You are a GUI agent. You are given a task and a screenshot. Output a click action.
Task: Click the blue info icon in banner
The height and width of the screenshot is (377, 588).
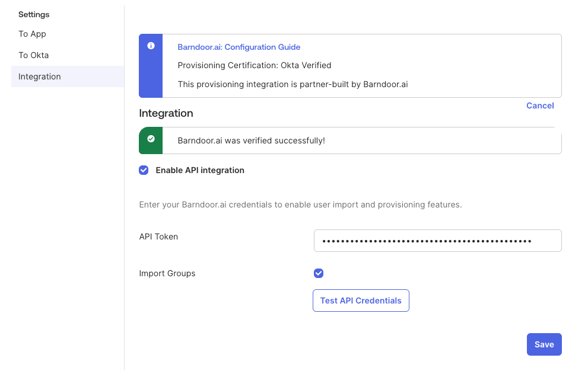pyautogui.click(x=151, y=46)
